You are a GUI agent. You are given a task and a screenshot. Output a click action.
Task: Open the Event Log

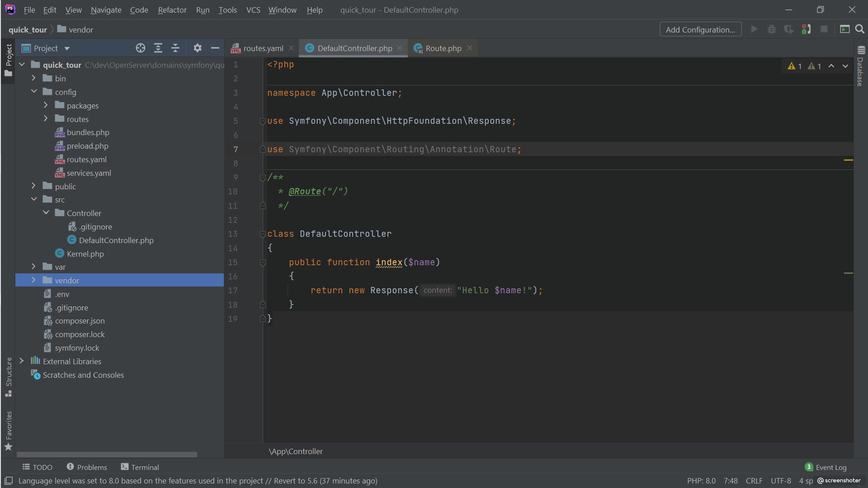pyautogui.click(x=830, y=467)
